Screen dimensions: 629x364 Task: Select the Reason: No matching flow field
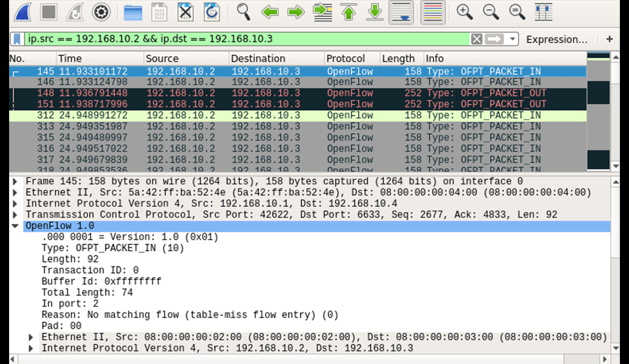[x=190, y=315]
